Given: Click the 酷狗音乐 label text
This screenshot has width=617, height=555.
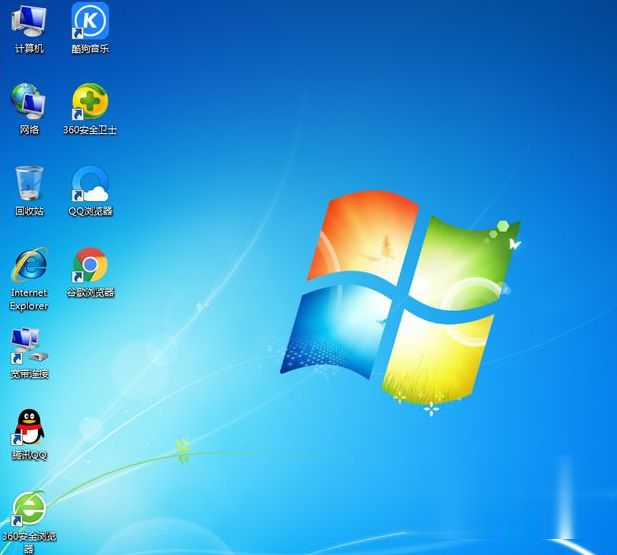Looking at the screenshot, I should point(90,49).
